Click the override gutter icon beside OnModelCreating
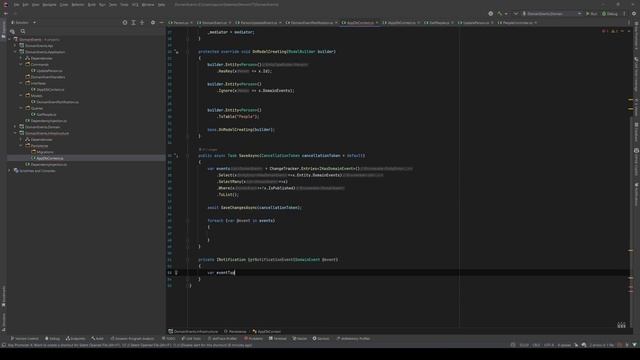 (x=176, y=52)
